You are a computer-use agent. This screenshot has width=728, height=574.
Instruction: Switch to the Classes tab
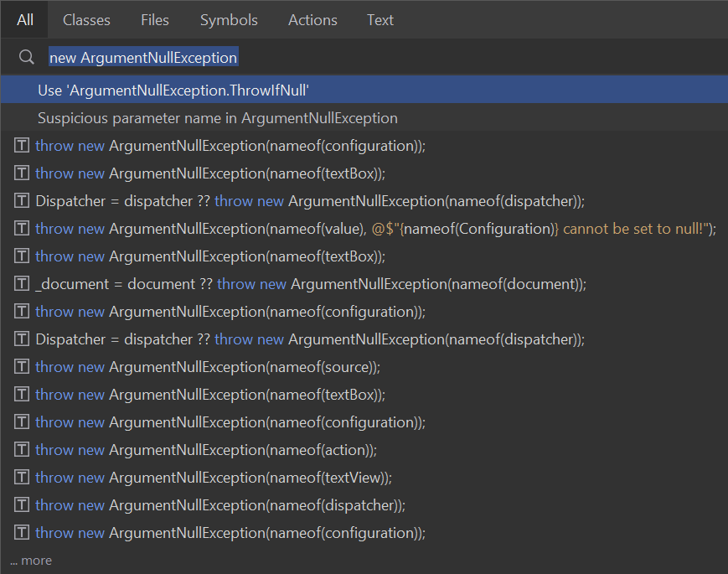(x=86, y=20)
